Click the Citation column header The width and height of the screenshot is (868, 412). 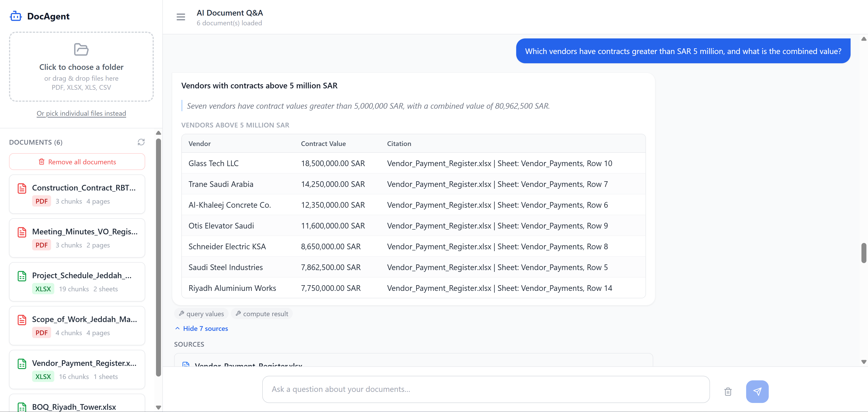(x=399, y=144)
